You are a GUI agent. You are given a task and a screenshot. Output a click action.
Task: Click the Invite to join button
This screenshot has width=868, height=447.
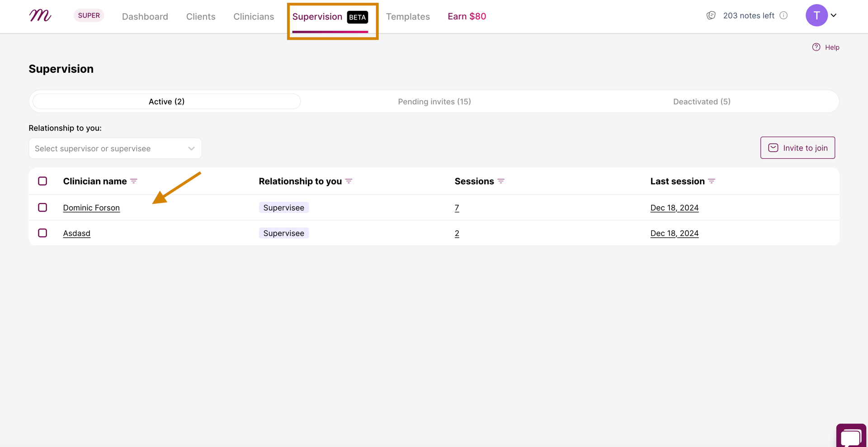797,148
